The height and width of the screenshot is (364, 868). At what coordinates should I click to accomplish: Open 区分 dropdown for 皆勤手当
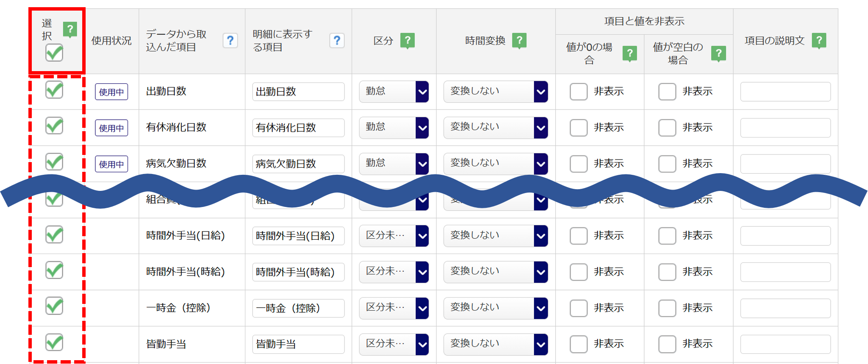(394, 344)
